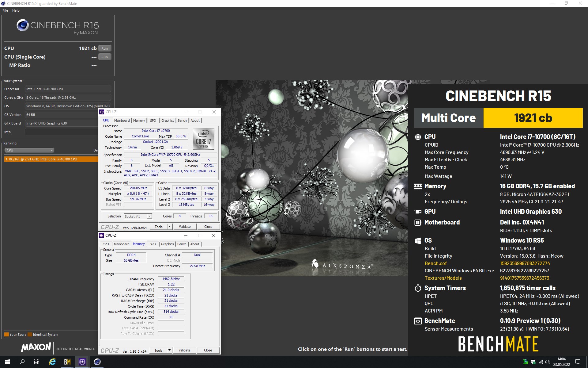Click network icon in system tray
This screenshot has height=368, width=588.
pos(541,362)
